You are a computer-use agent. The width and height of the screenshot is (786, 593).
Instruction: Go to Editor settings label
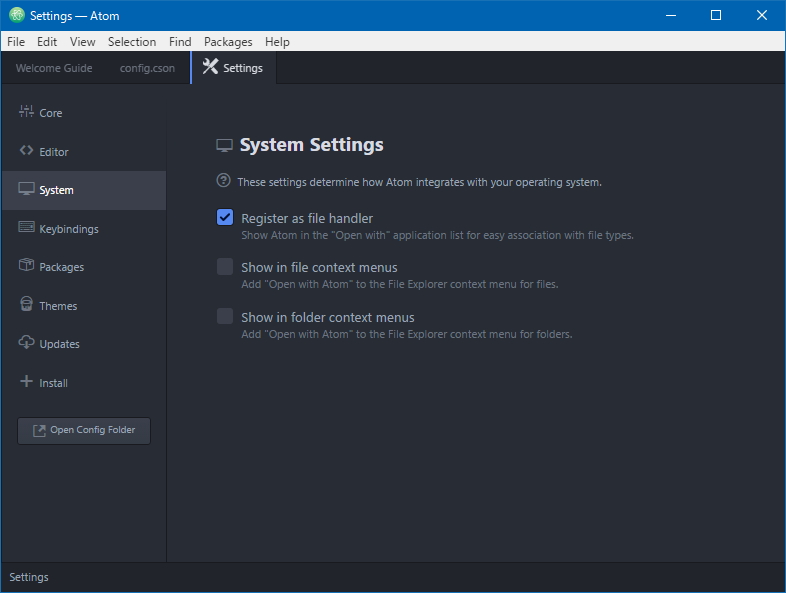(54, 152)
